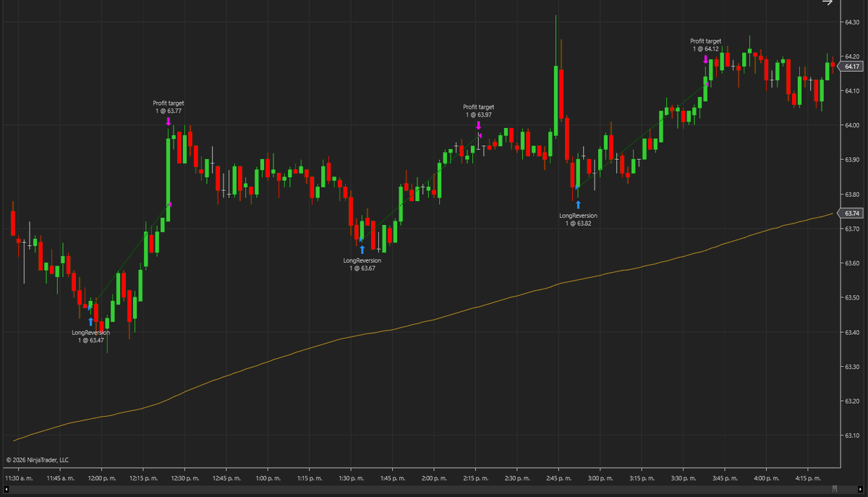Click the 63.90 price axis label
Viewport: 868px width, 497px height.
point(851,160)
